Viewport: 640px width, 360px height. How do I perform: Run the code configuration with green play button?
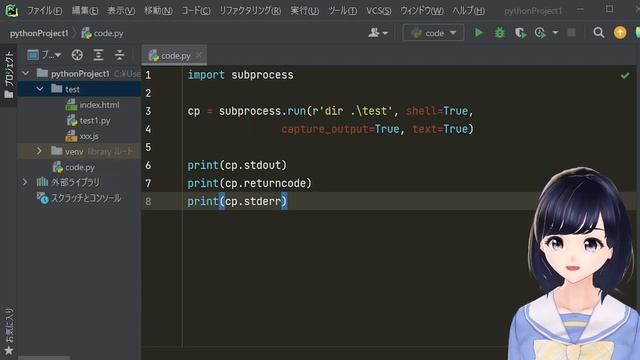pos(479,33)
